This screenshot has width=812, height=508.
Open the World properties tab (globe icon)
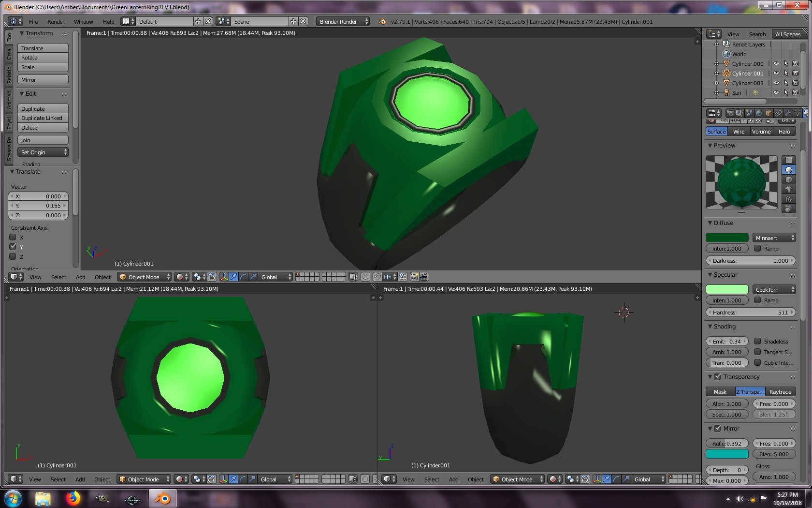coord(759,113)
